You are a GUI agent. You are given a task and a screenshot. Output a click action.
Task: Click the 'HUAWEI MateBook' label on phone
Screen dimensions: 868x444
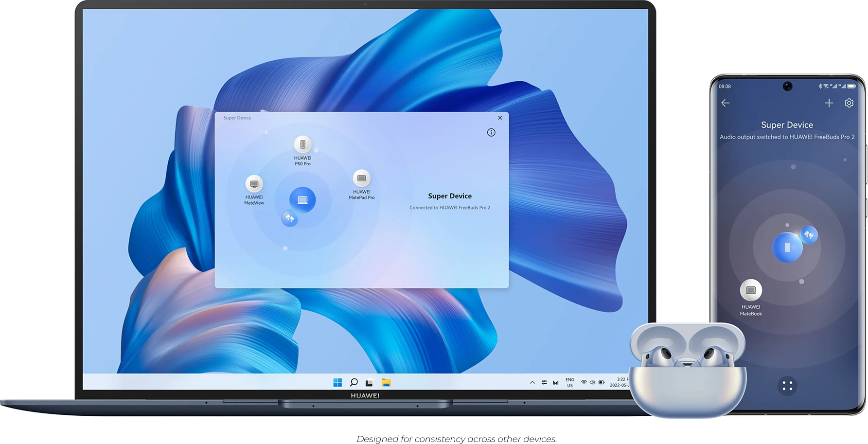coord(751,310)
